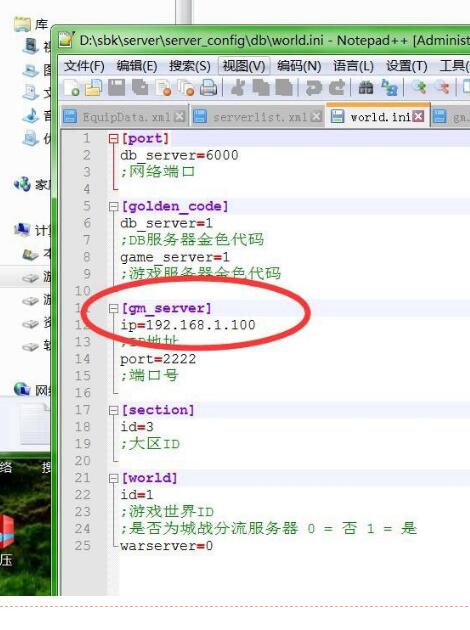This screenshot has height=630, width=470.
Task: Click the comment ";DB服务器金色代码"
Action: point(192,240)
